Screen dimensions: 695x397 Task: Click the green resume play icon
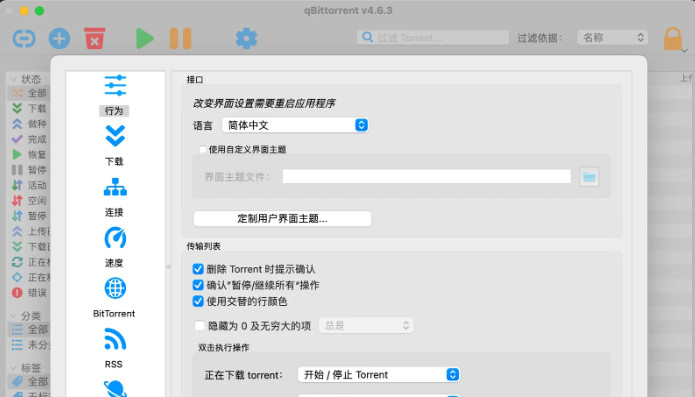point(144,39)
